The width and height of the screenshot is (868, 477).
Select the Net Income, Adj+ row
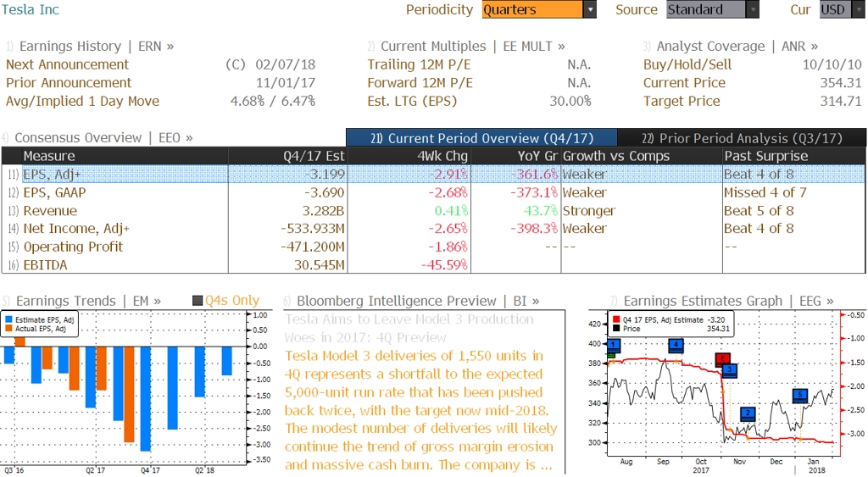pos(433,228)
